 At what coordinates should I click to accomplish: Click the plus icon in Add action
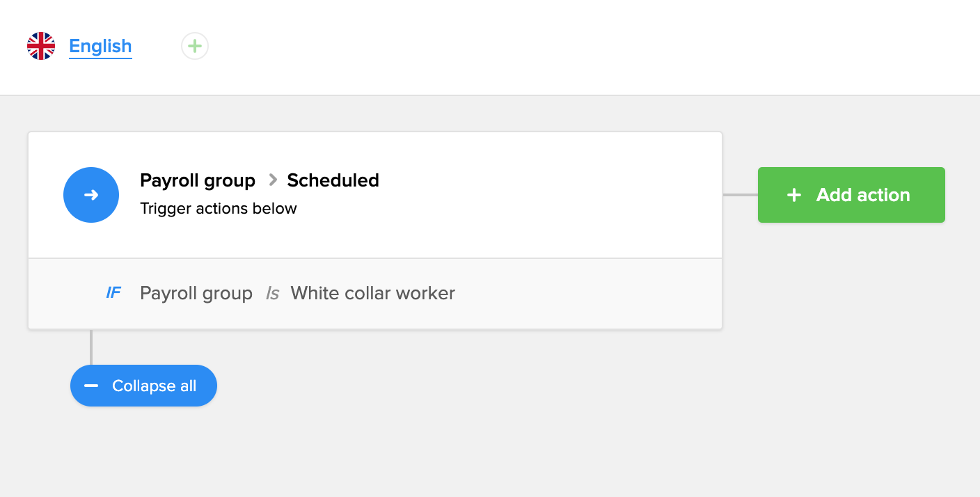pyautogui.click(x=793, y=195)
